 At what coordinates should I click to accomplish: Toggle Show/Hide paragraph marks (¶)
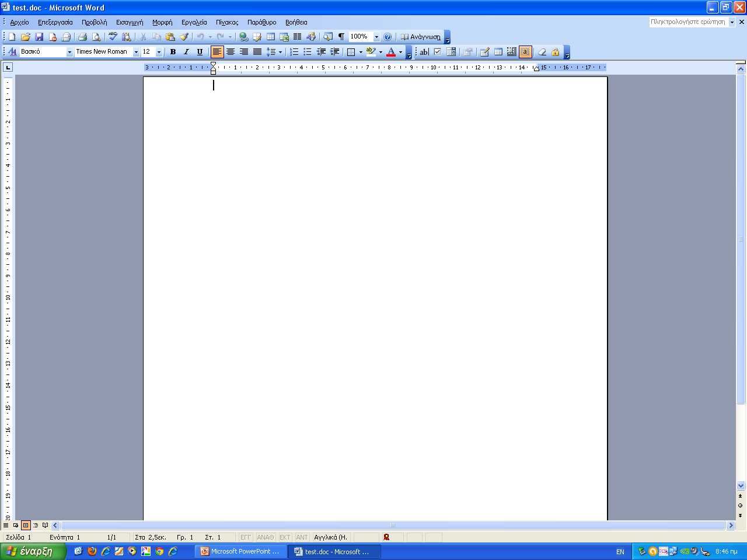tap(341, 37)
